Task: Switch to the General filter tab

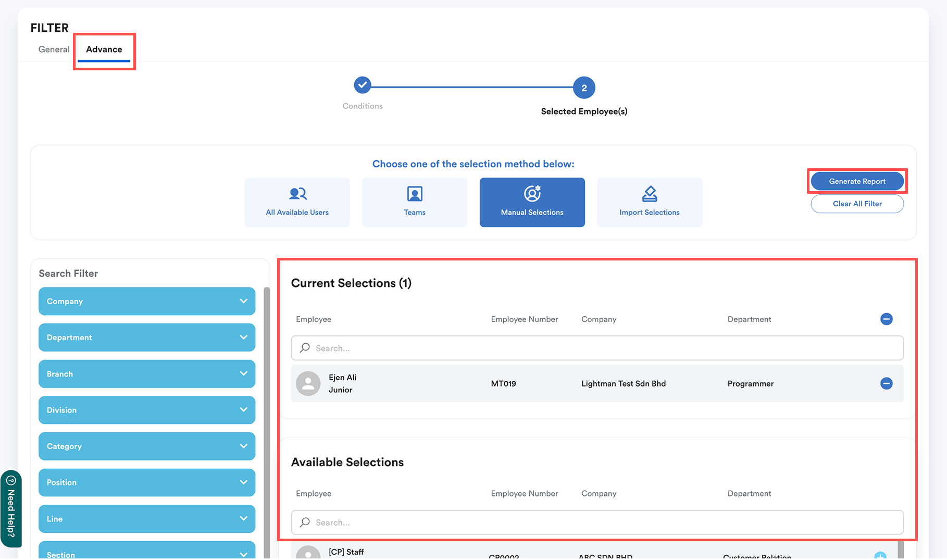Action: 54,49
